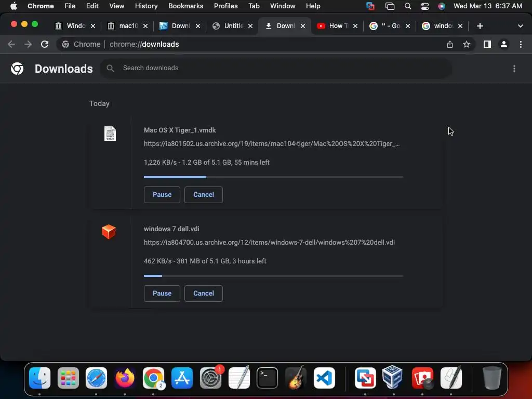Open GarageBand from the Dock
532x399 pixels.
[296, 378]
